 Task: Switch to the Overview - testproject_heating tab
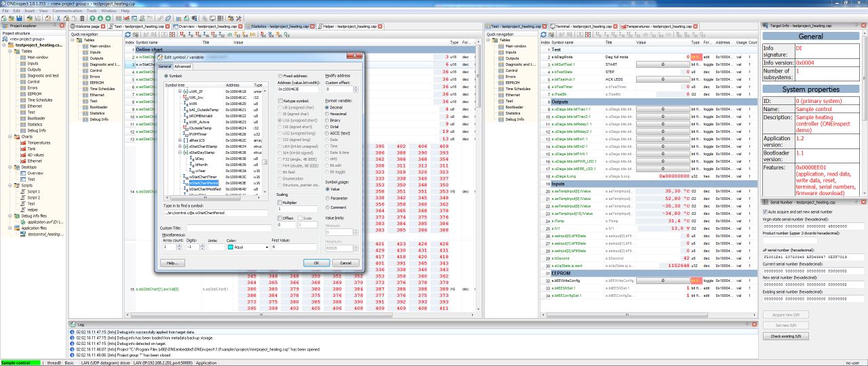pyautogui.click(x=206, y=26)
